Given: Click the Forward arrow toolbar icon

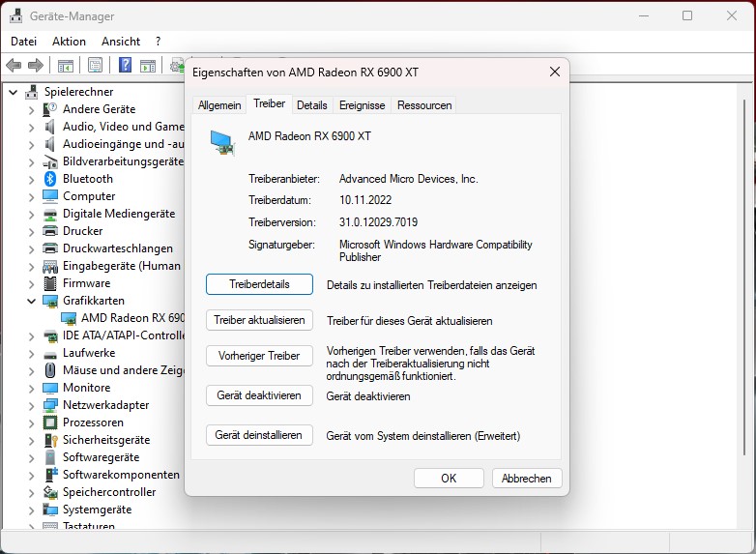Looking at the screenshot, I should coord(35,65).
